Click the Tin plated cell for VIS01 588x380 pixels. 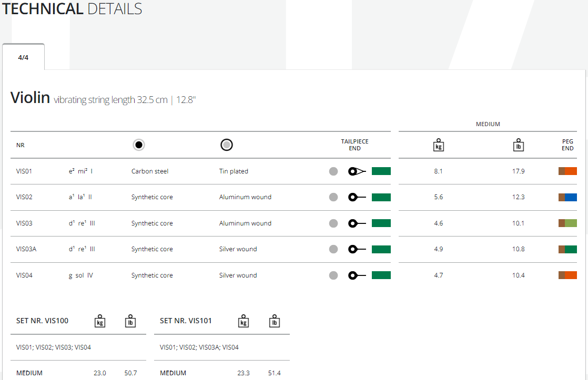click(x=234, y=171)
